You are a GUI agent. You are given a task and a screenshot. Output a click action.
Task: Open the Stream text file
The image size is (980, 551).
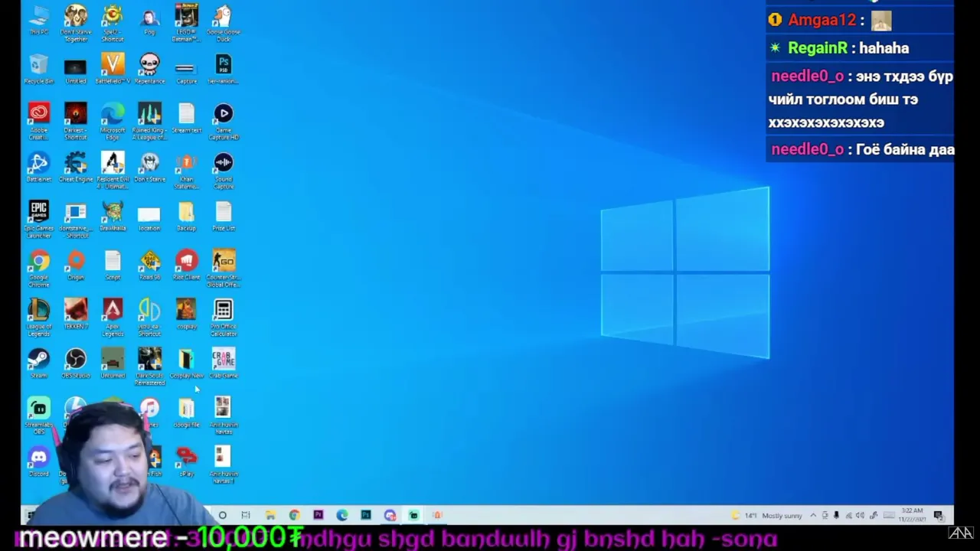click(x=186, y=118)
